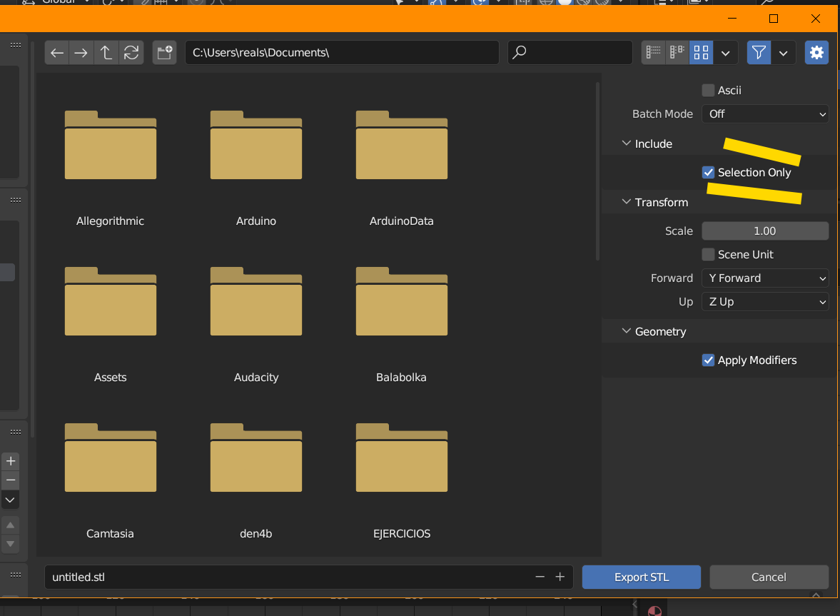840x616 pixels.
Task: Minimize the file browser window
Action: (732, 19)
